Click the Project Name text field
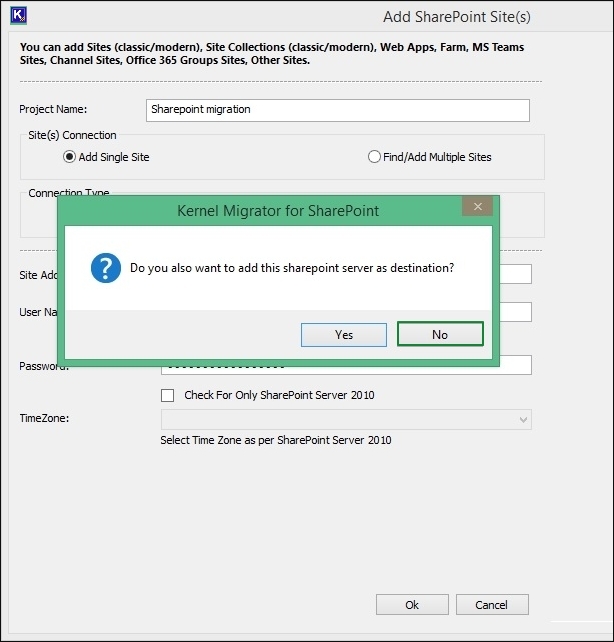 coord(337,110)
